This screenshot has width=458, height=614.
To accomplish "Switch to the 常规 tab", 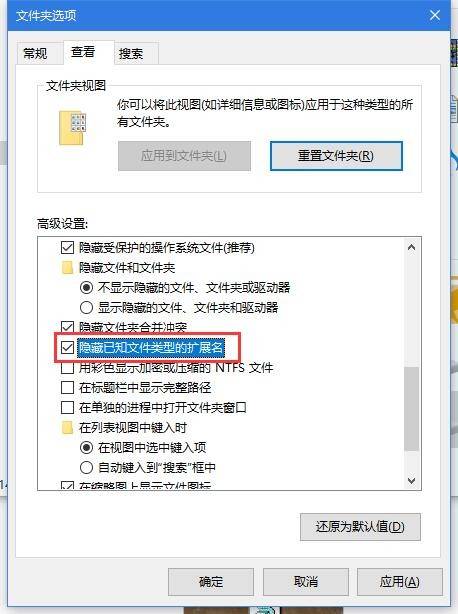I will coord(35,53).
